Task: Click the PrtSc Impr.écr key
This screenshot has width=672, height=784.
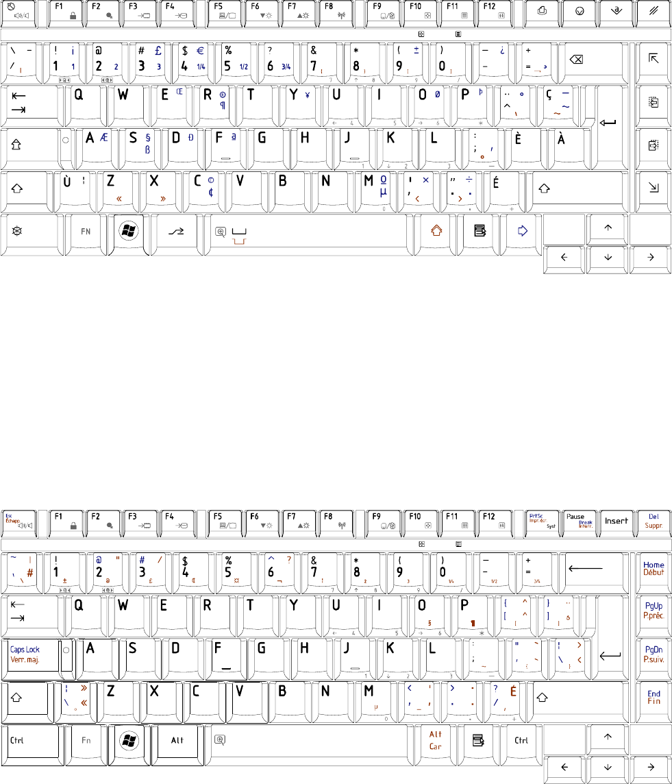Action: [x=542, y=523]
